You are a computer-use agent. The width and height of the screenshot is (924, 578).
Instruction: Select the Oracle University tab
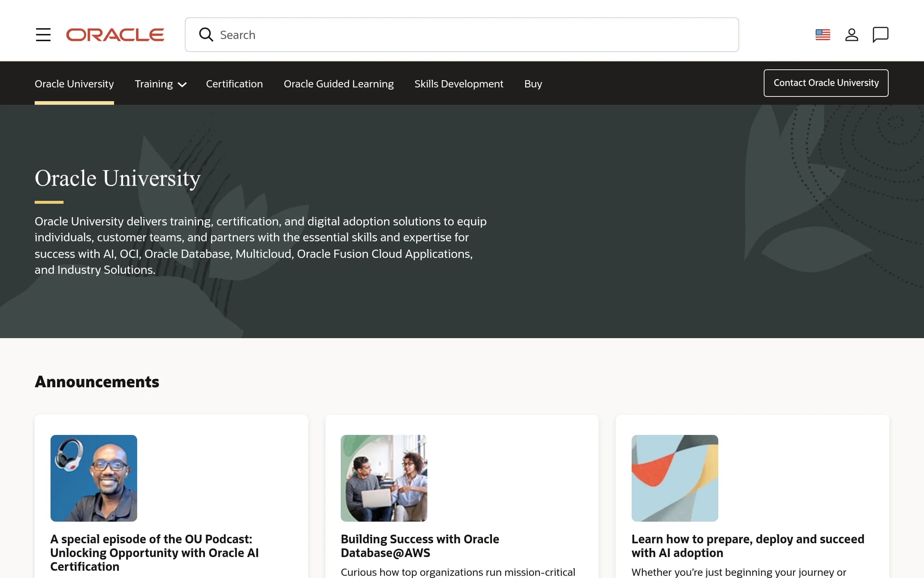(74, 84)
